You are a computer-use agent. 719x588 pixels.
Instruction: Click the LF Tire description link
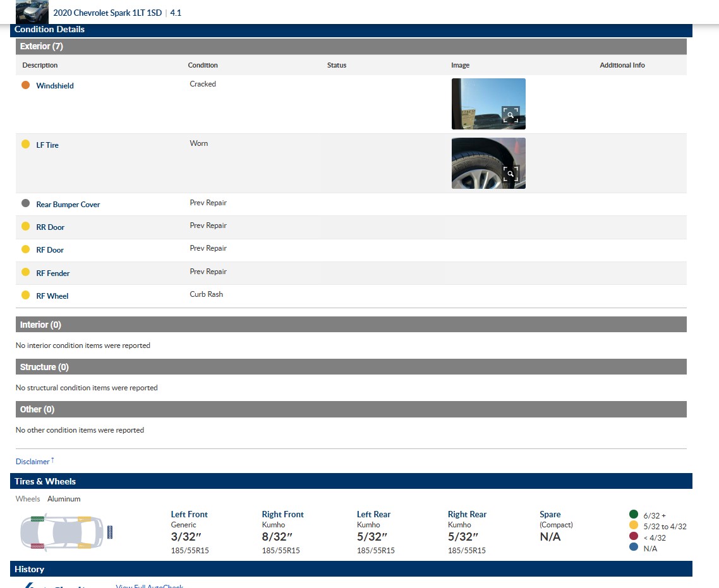tap(47, 145)
